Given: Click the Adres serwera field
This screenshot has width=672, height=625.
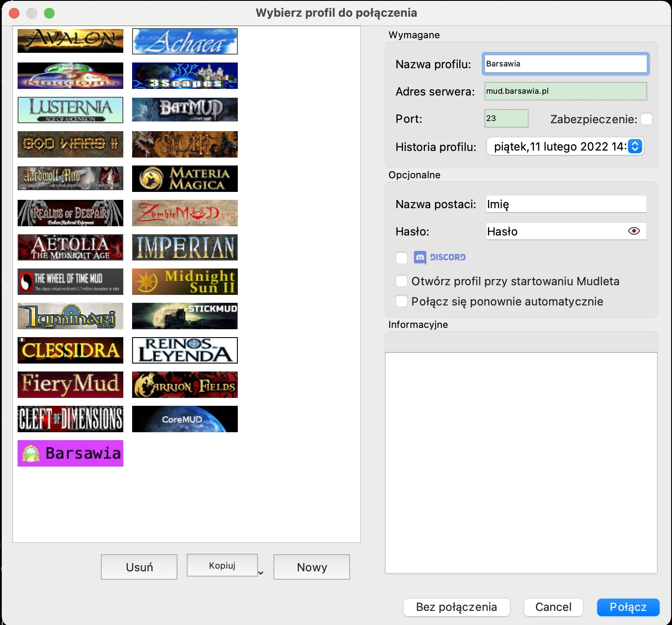Looking at the screenshot, I should tap(565, 91).
